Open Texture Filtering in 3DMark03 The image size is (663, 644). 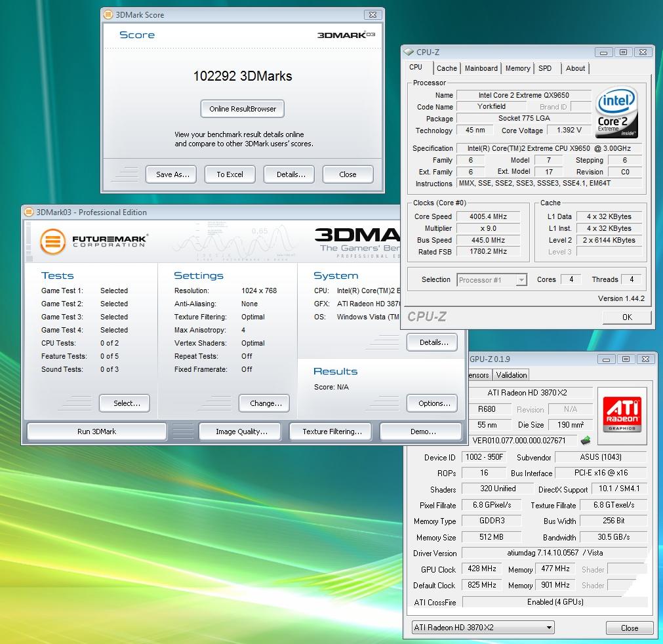tap(331, 432)
